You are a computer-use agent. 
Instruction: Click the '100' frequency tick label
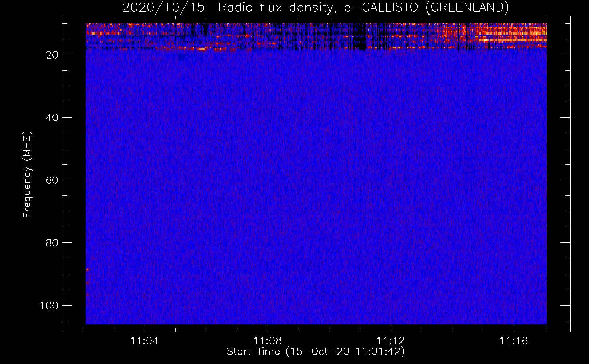pyautogui.click(x=49, y=305)
